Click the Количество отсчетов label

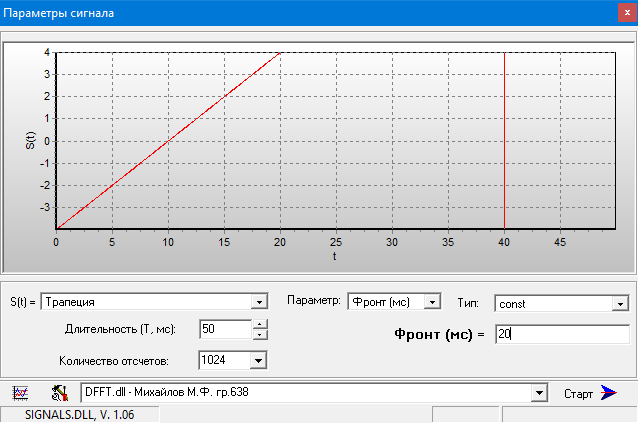coord(114,361)
